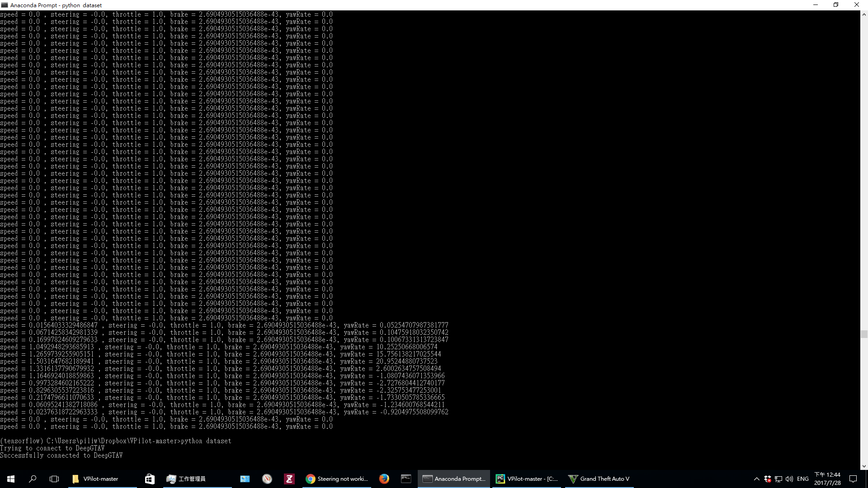
Task: Open Zotero from the taskbar
Action: (x=289, y=479)
